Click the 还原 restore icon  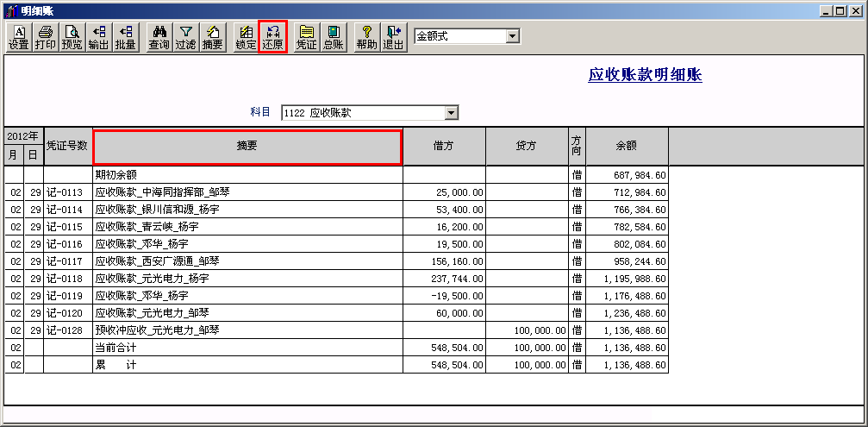pyautogui.click(x=272, y=38)
